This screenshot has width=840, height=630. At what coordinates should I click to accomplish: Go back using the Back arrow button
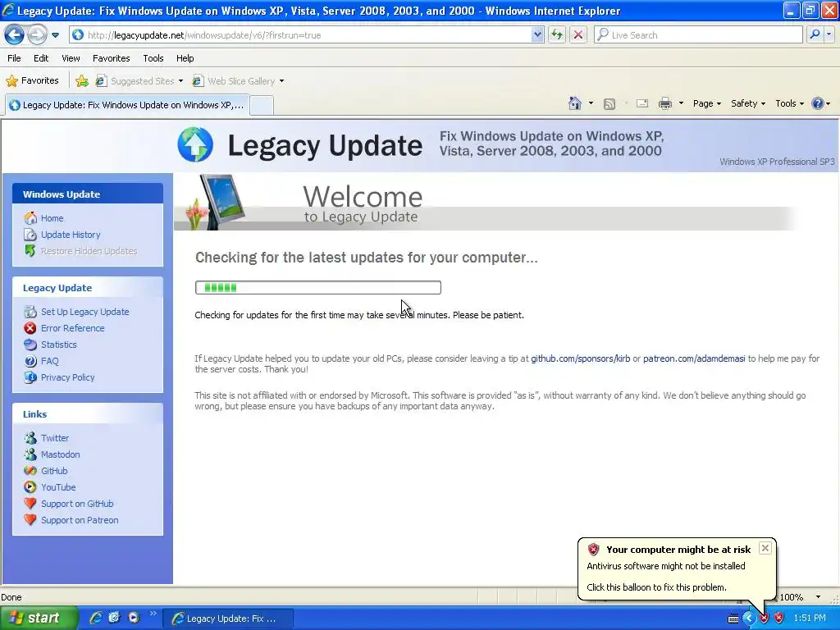tap(15, 34)
